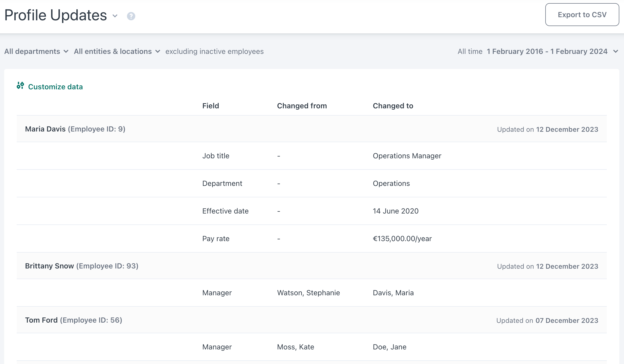The height and width of the screenshot is (364, 624).
Task: Click Maria Davis's update date 12 December 2023
Action: pos(567,129)
